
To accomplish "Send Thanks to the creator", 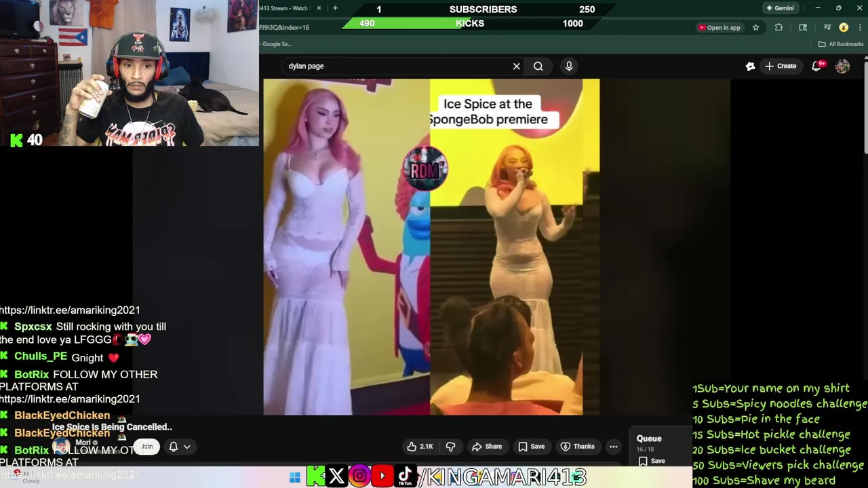I will pyautogui.click(x=578, y=447).
